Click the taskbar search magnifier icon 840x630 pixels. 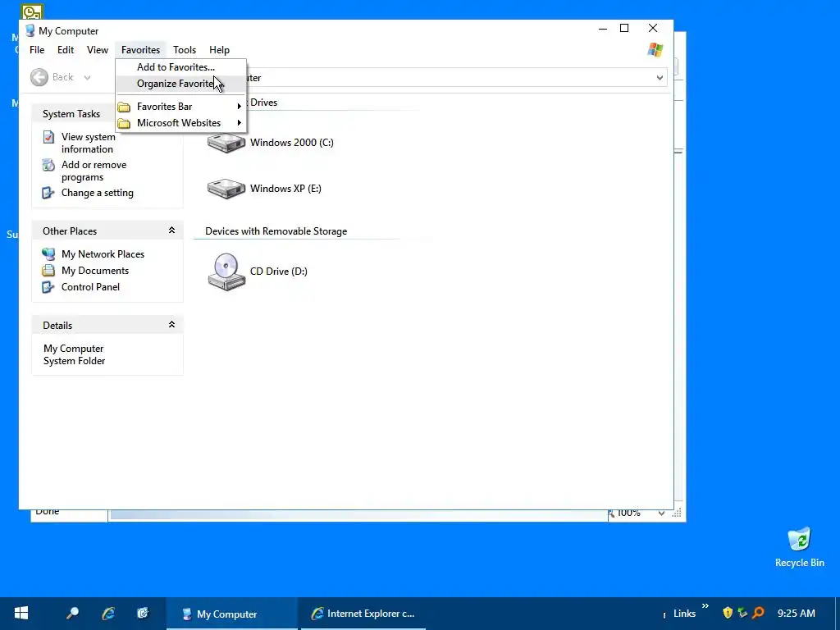pos(72,614)
